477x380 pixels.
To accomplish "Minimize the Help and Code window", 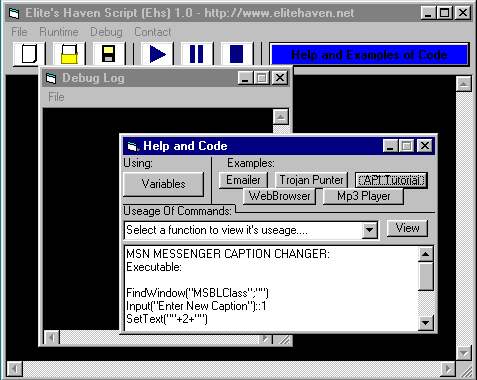I will [390, 146].
